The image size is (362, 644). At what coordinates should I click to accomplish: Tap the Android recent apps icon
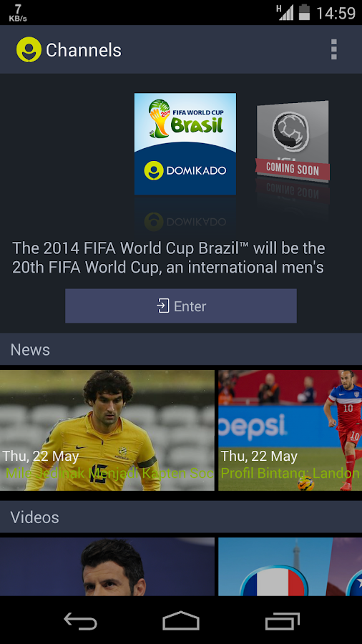coord(283,620)
